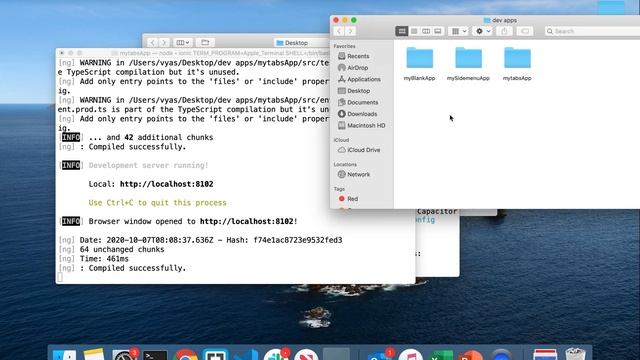
Task: Focus the Search field in dev apps window
Action: coord(592,31)
